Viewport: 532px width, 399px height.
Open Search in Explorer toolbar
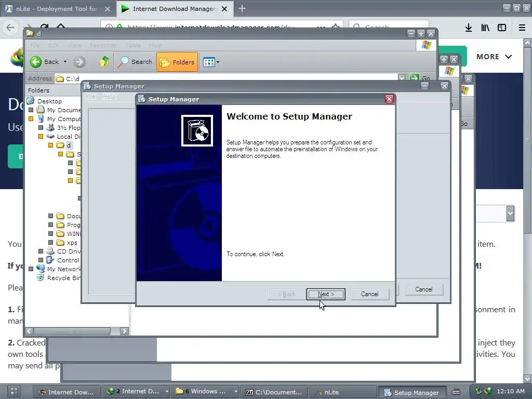135,62
